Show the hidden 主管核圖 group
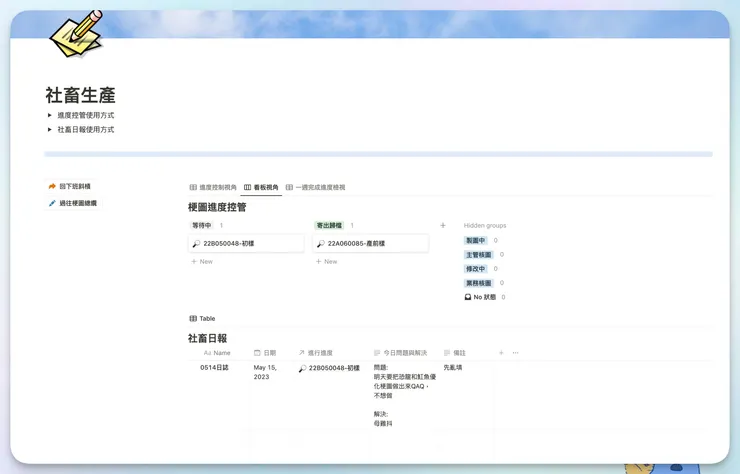The image size is (740, 474). coord(479,254)
